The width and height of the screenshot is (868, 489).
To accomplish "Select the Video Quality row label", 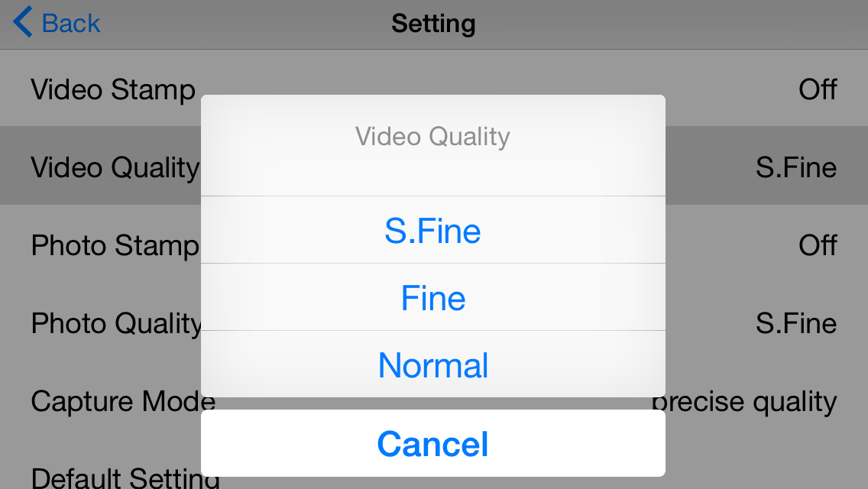I will click(x=115, y=167).
